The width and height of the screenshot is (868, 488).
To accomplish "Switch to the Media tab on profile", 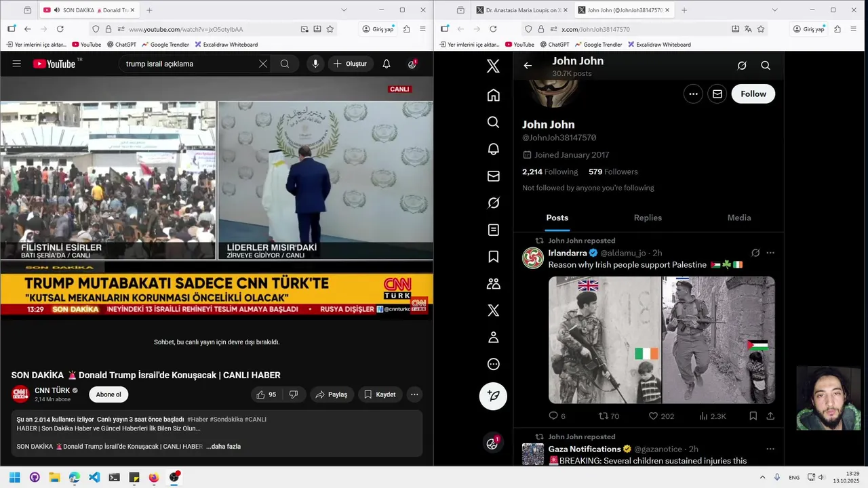I will pos(738,218).
